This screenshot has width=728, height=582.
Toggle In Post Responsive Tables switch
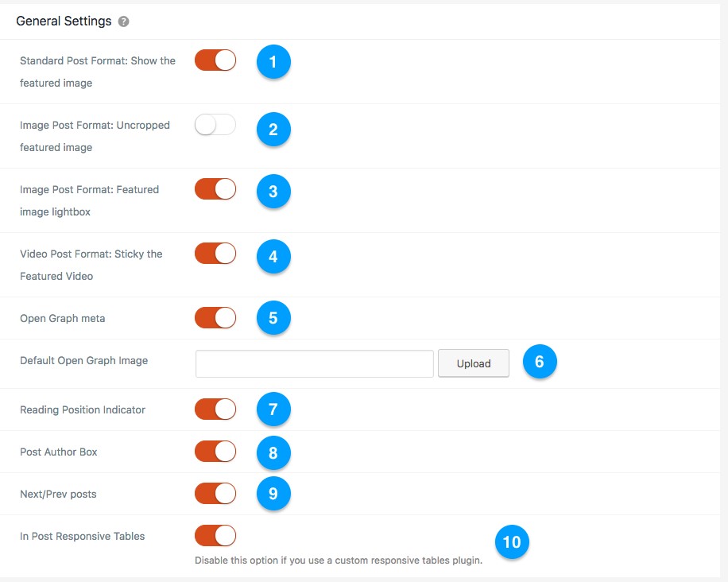point(215,536)
